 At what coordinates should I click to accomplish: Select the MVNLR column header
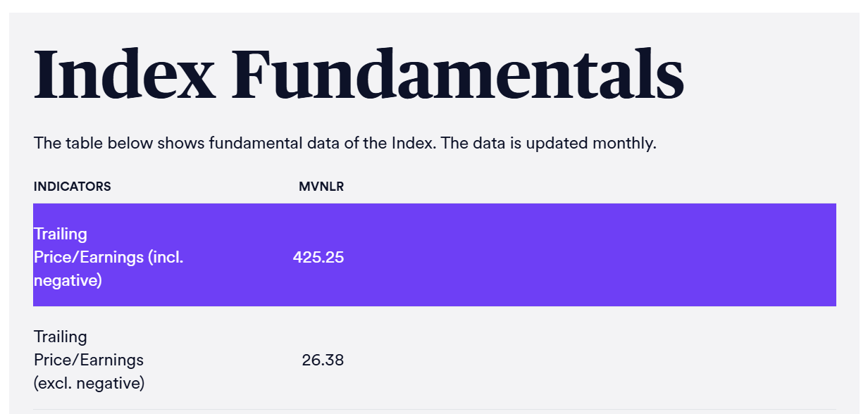pos(321,187)
